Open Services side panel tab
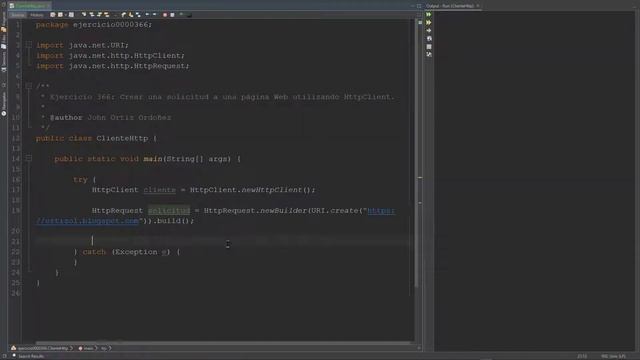Image resolution: width=640 pixels, height=360 pixels. [x=4, y=61]
